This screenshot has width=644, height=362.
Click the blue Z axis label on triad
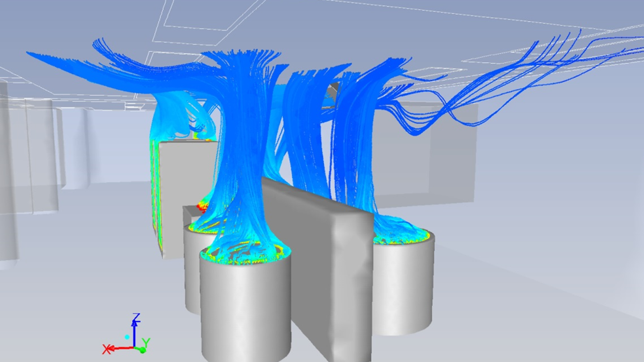click(136, 318)
